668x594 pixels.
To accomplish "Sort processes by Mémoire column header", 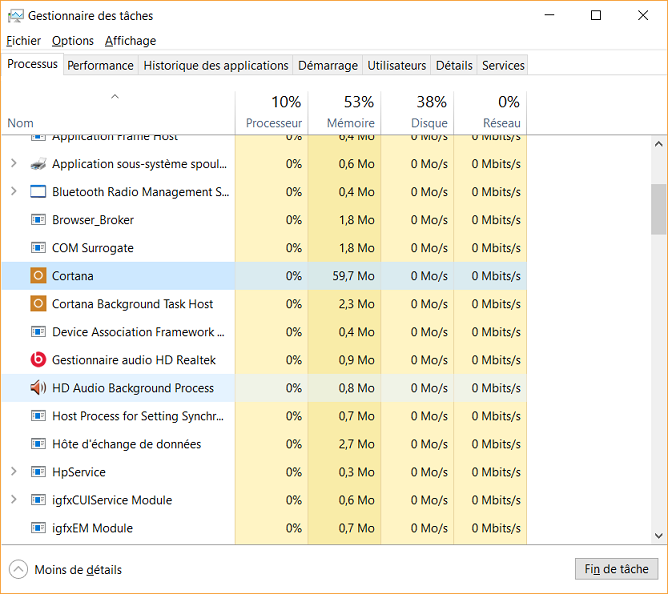I will point(345,112).
